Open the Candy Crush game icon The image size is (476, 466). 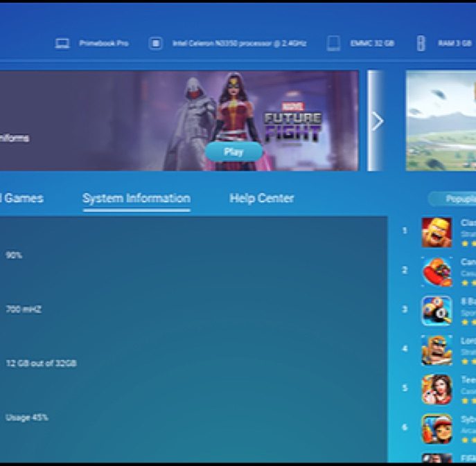(437, 271)
